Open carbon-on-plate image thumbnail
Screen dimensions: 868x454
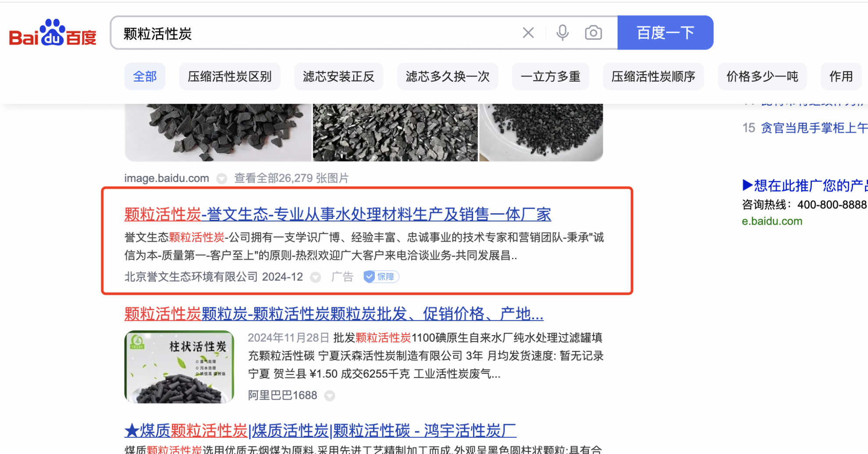point(541,132)
